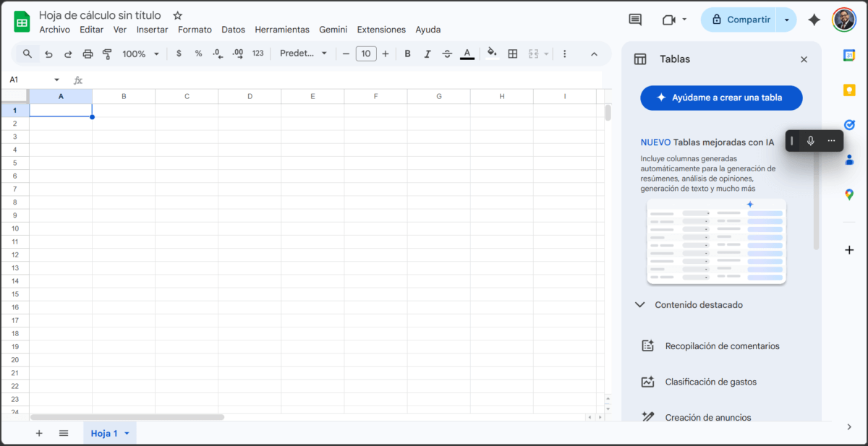
Task: Open Google Maps side panel icon
Action: point(849,194)
